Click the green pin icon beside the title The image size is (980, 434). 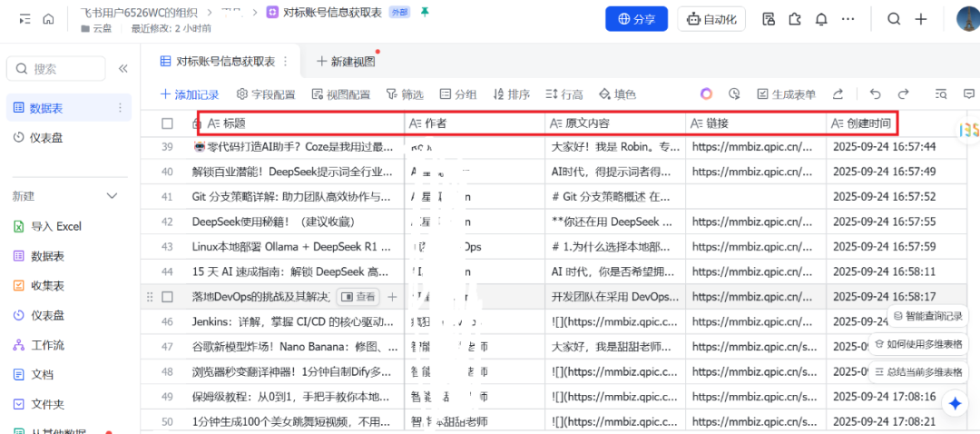pyautogui.click(x=425, y=11)
